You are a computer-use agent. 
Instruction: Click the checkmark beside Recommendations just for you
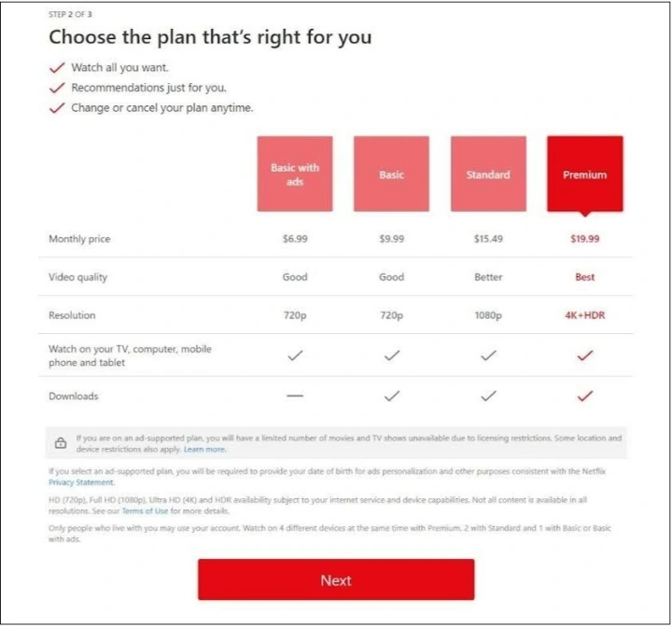[x=57, y=88]
